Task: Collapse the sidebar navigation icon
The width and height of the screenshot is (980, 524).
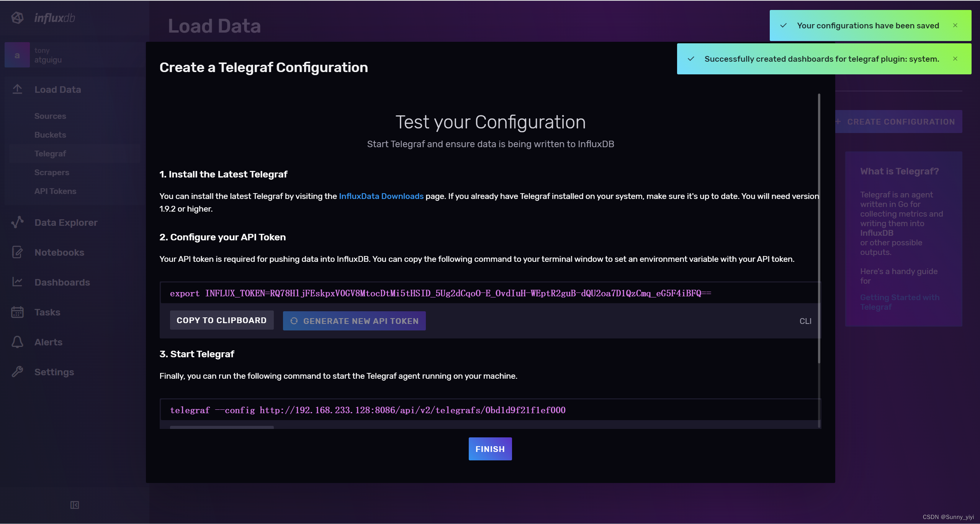Action: point(75,505)
